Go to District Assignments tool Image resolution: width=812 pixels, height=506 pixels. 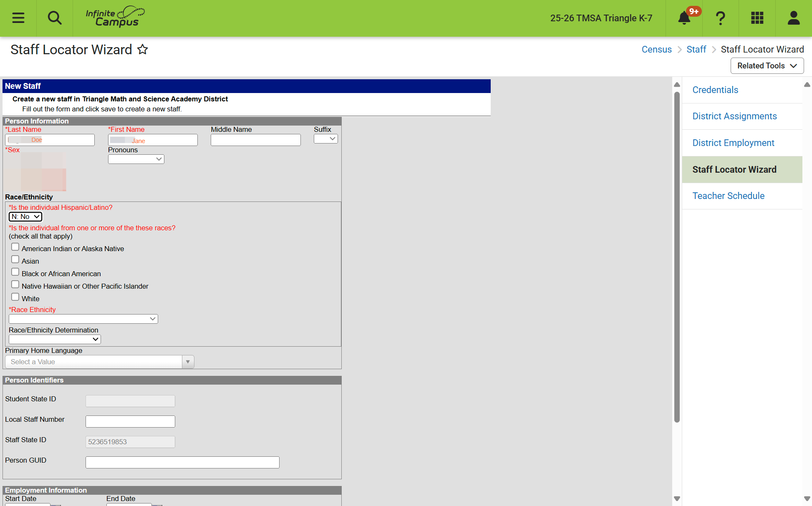[734, 116]
